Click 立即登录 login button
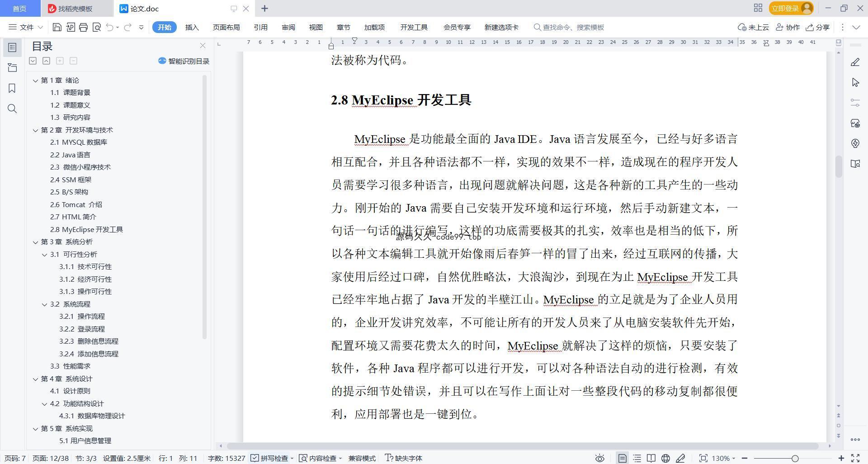868x464 pixels. click(x=791, y=8)
